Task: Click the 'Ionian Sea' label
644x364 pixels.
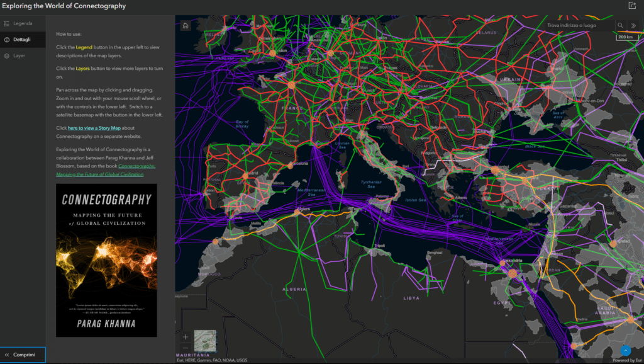Action: tap(416, 200)
